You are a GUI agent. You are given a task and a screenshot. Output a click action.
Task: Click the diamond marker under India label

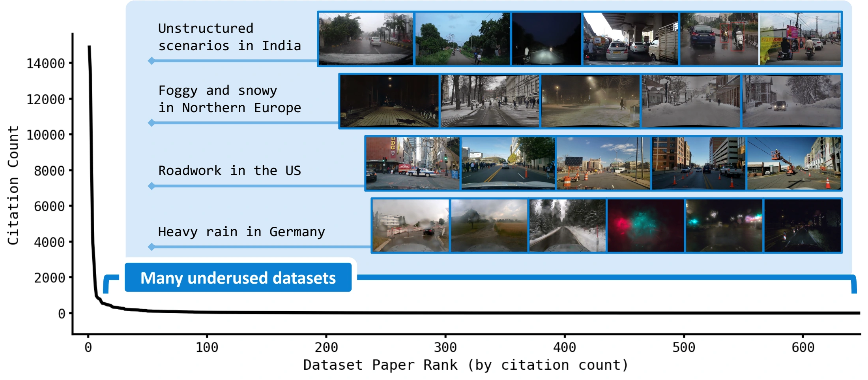click(x=152, y=61)
